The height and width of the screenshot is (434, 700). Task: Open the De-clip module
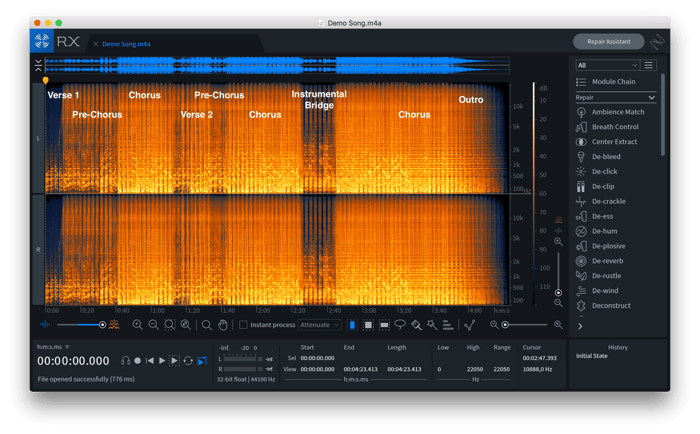pyautogui.click(x=595, y=186)
